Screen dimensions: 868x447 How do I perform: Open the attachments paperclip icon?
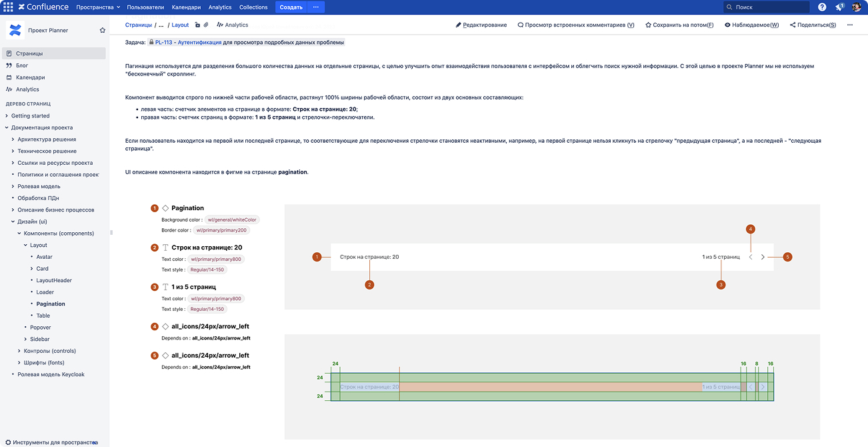click(206, 25)
